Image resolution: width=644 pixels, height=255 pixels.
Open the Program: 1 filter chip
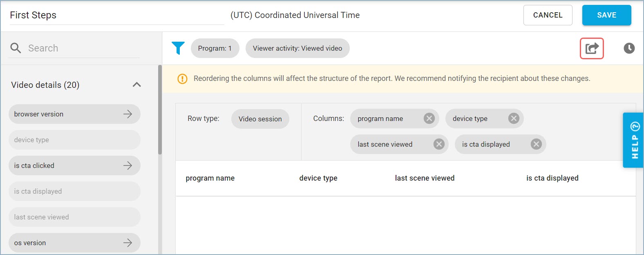tap(215, 48)
